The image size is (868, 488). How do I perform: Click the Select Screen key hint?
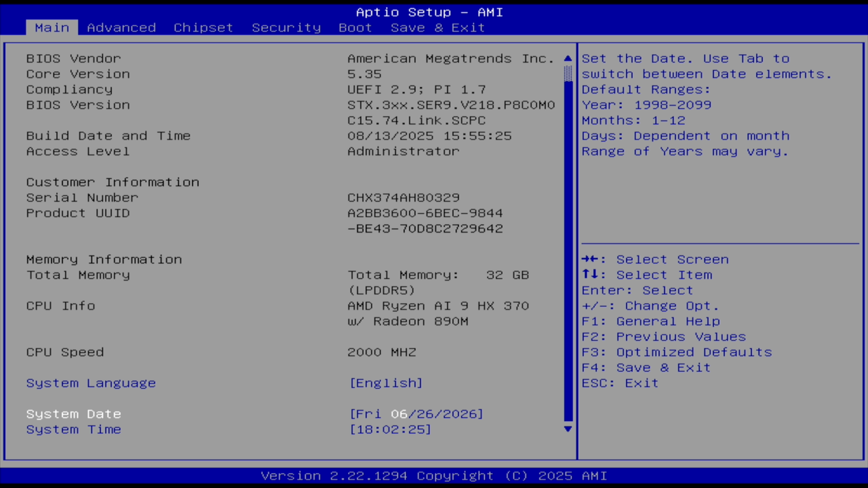coord(655,260)
